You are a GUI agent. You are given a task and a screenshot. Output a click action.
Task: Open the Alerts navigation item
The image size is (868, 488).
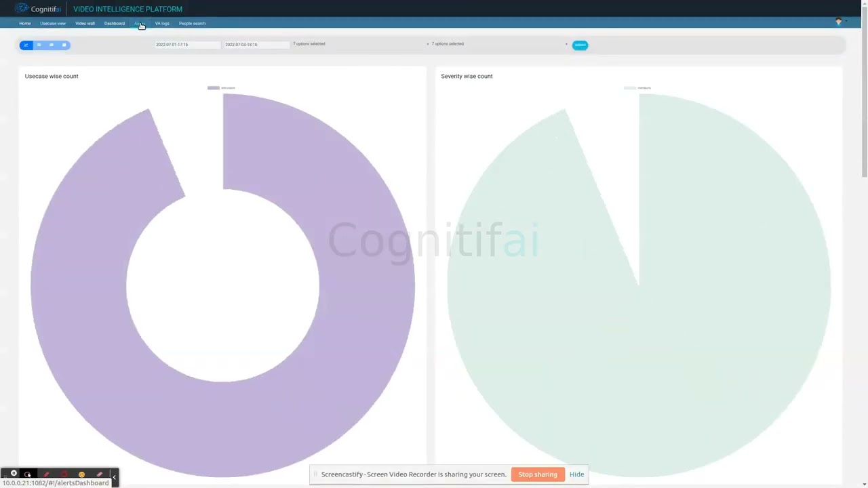pyautogui.click(x=139, y=24)
